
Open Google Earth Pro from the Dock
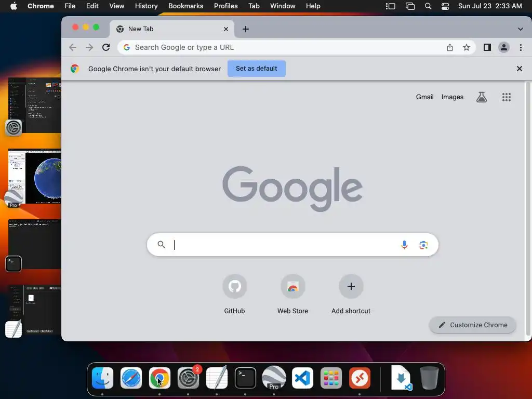[274, 378]
